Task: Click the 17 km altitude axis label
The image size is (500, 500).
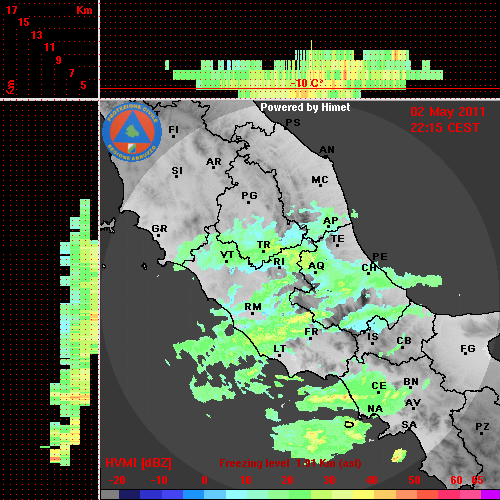Action: [11, 10]
